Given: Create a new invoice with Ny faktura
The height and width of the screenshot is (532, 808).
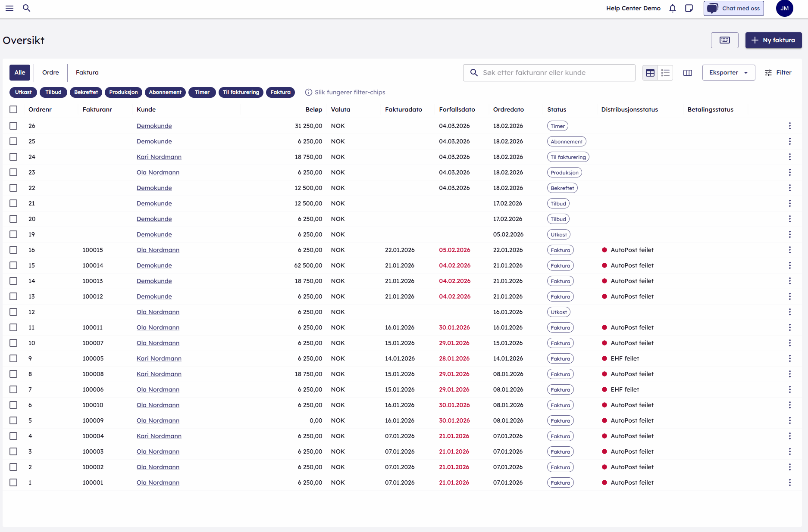Looking at the screenshot, I should (773, 40).
